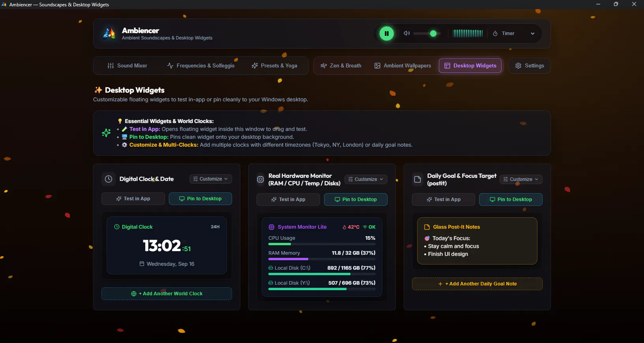The width and height of the screenshot is (644, 343).
Task: Go to Presets & Yoga tab
Action: [275, 66]
